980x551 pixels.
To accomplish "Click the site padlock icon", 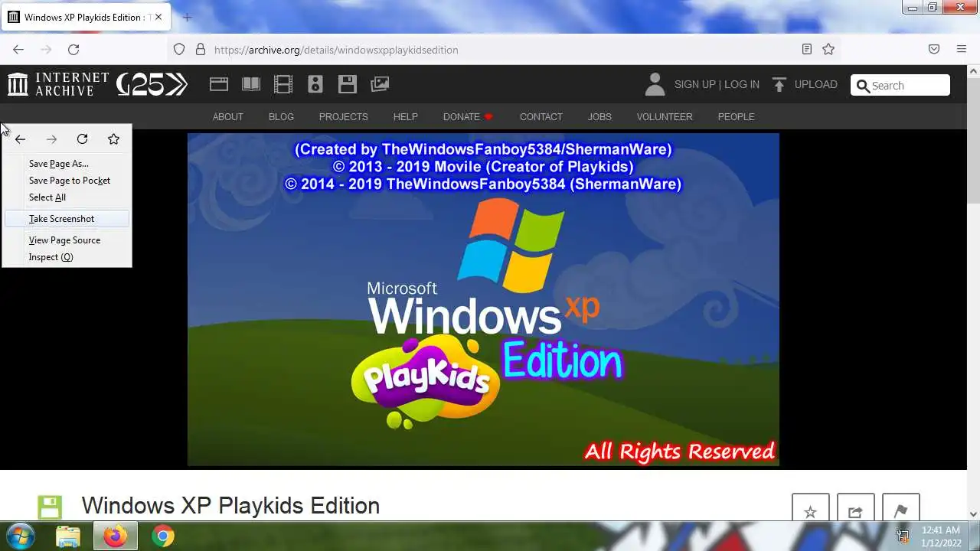I will click(201, 49).
